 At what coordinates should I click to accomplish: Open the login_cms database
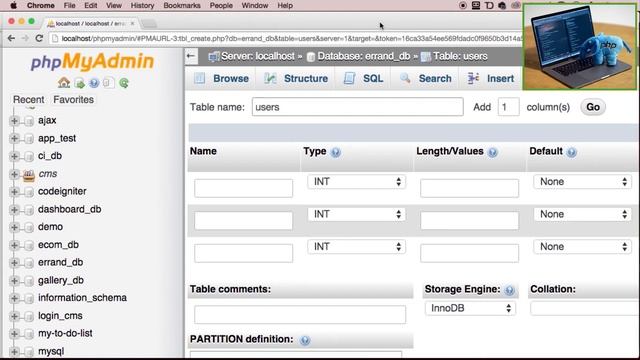[x=60, y=316]
